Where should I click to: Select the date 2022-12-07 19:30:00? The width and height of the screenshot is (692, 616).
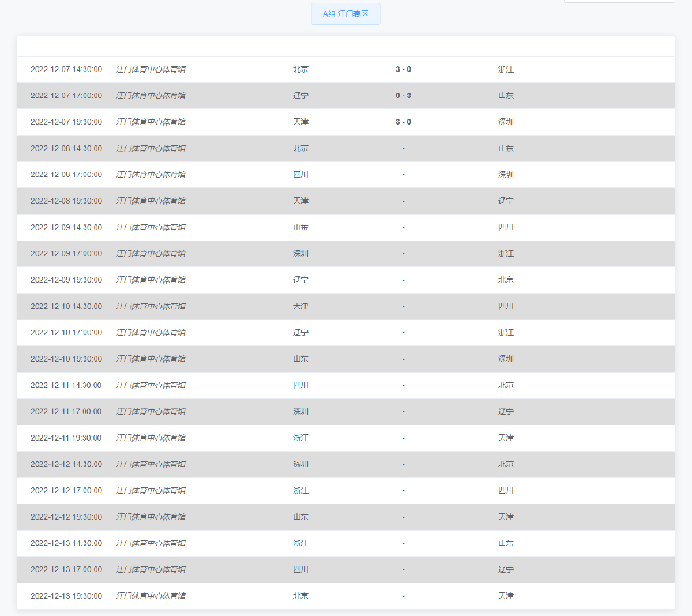pyautogui.click(x=66, y=122)
